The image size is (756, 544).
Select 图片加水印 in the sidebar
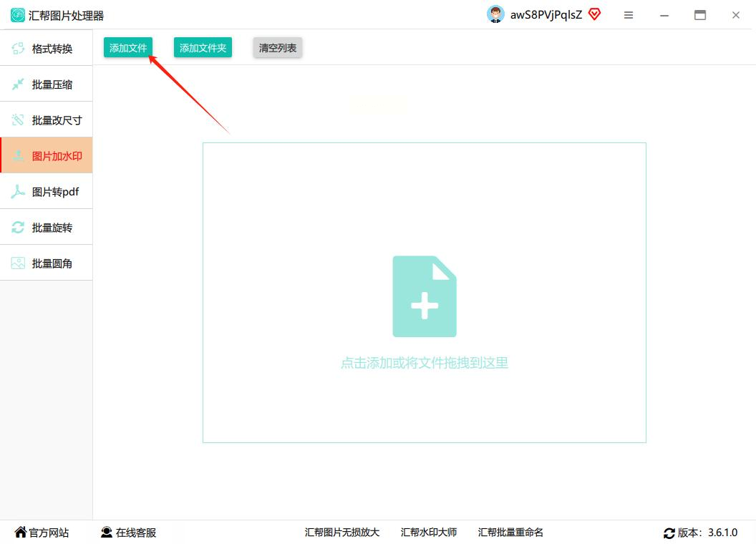click(47, 155)
